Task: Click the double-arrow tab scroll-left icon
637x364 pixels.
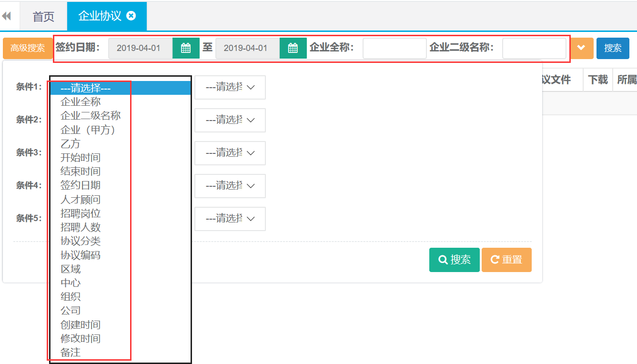Action: 7,16
